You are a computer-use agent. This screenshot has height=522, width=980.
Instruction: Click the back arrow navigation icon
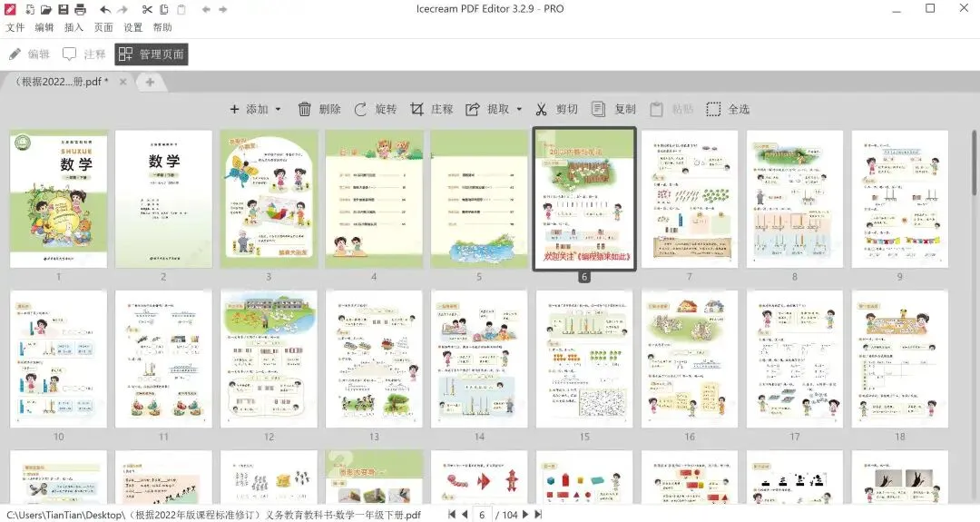tap(206, 9)
